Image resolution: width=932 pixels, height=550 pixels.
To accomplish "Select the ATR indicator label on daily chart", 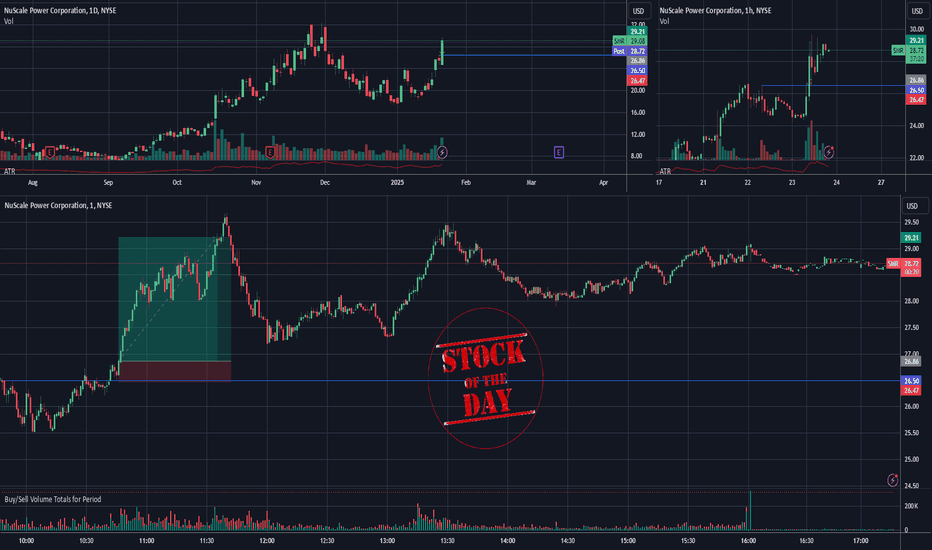I will coord(10,171).
